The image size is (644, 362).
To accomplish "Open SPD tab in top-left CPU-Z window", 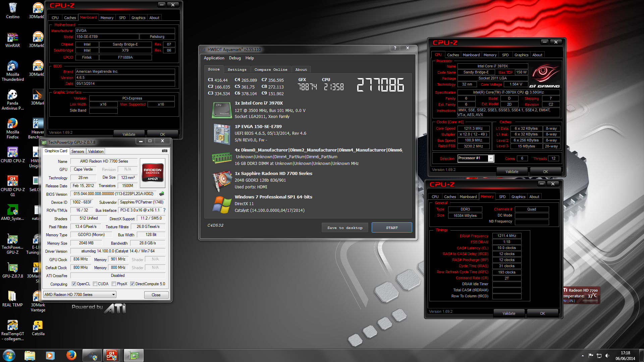I will [x=122, y=18].
